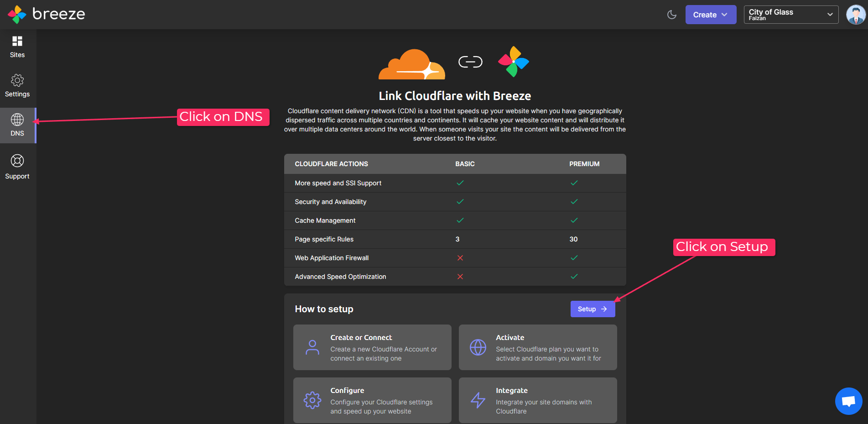Click the Premium checkmark for Web Application Firewall
The height and width of the screenshot is (424, 868).
click(574, 258)
